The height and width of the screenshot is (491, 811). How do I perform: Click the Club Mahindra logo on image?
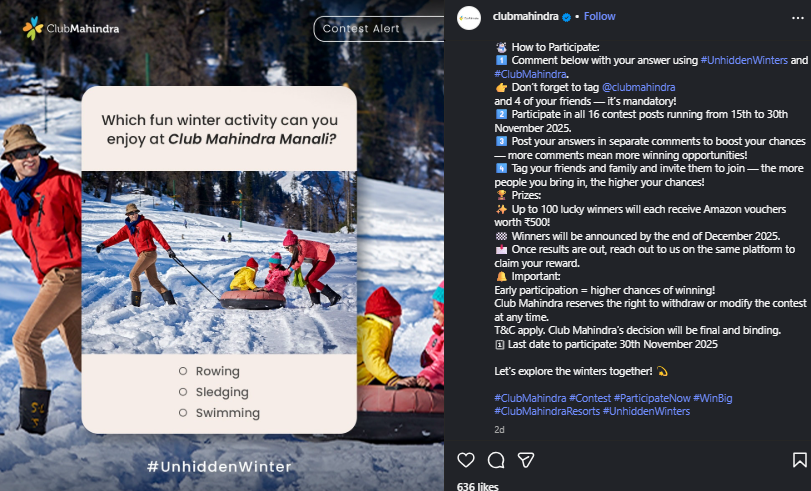click(x=71, y=28)
